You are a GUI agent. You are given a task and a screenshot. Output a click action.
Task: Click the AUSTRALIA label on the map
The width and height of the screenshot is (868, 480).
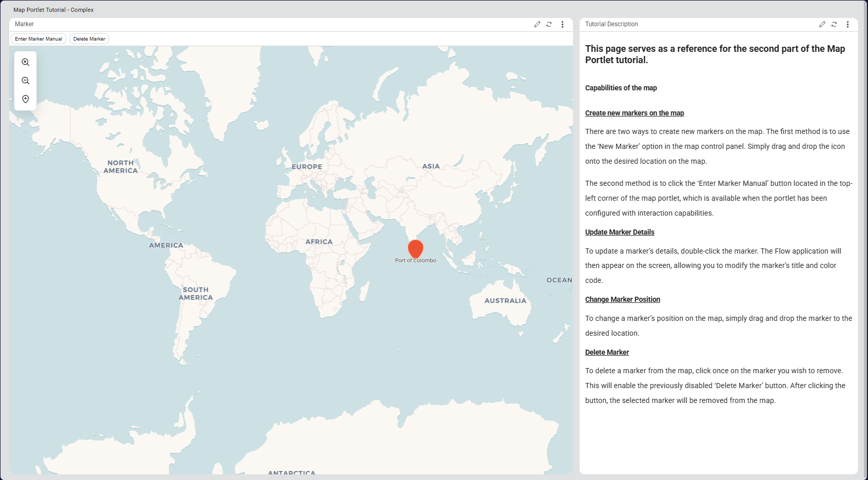point(505,301)
